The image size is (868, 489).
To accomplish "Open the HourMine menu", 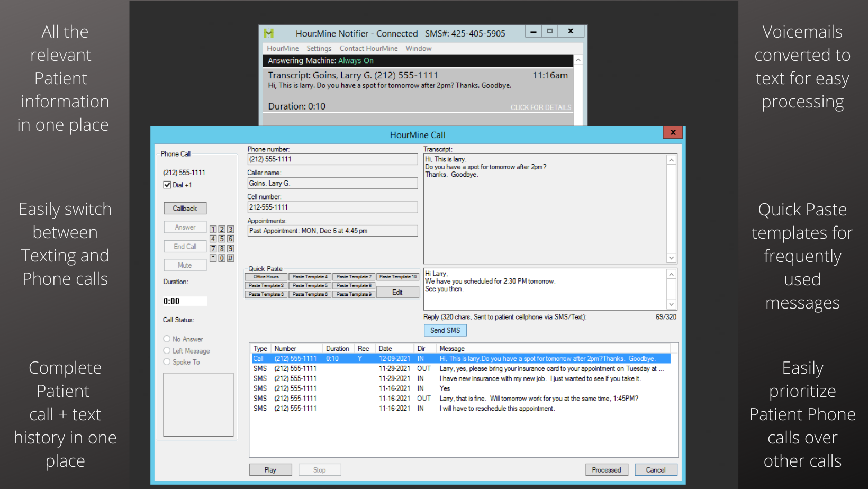I will 283,48.
